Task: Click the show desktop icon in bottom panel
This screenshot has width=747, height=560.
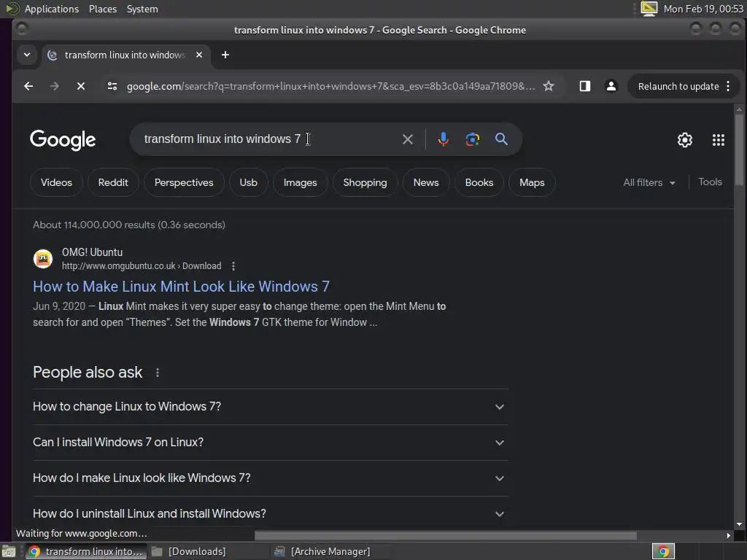Action: [x=8, y=551]
